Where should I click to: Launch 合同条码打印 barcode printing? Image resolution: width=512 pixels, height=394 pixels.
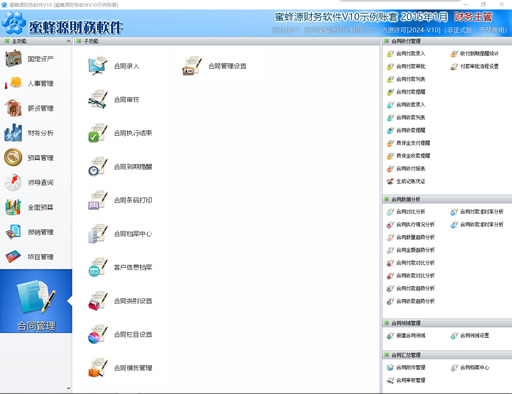click(98, 200)
